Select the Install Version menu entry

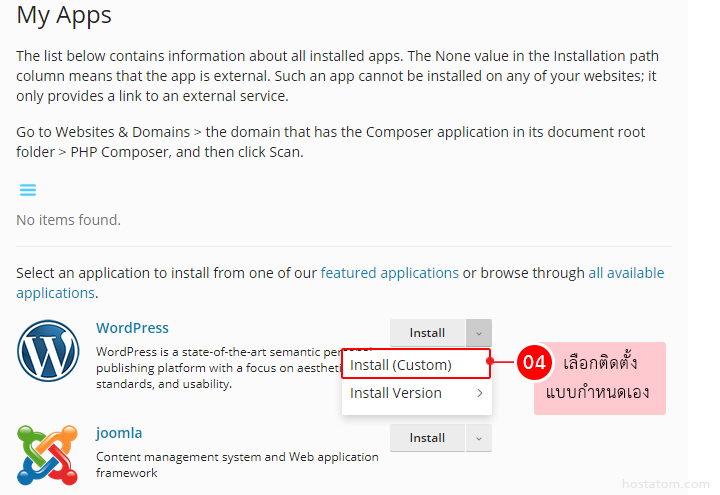(x=396, y=393)
